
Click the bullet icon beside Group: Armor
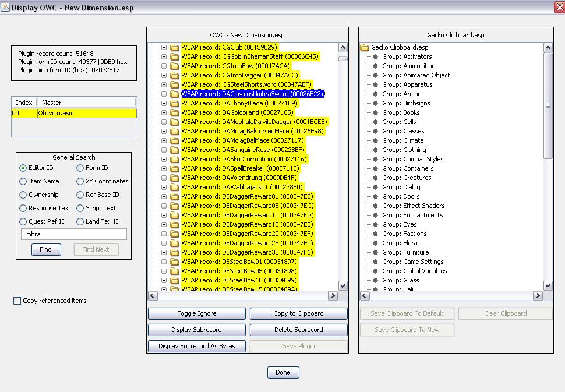pos(376,94)
